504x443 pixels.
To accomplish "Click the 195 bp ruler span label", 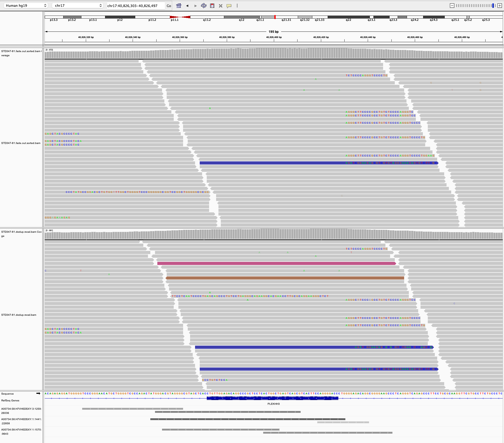I will (274, 32).
